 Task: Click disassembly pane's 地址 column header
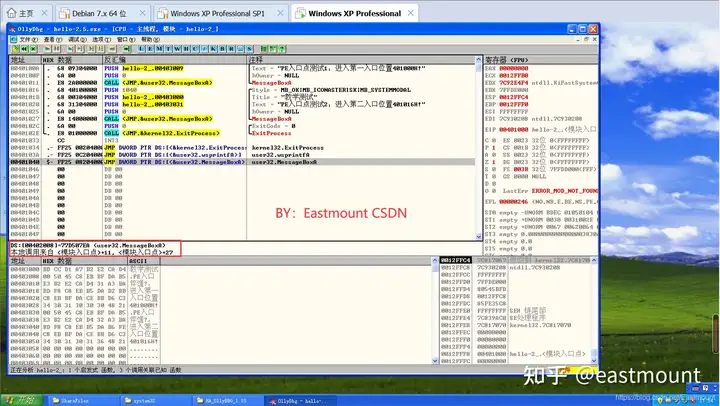point(25,60)
